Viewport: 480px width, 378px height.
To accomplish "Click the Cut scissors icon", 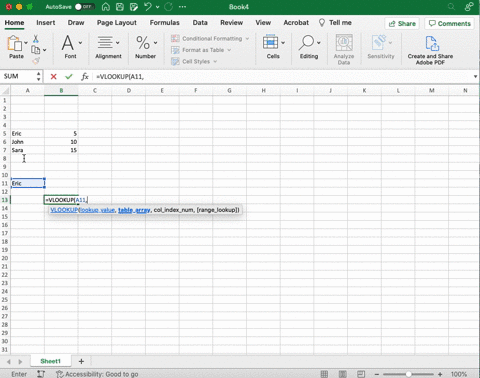I will [36, 39].
